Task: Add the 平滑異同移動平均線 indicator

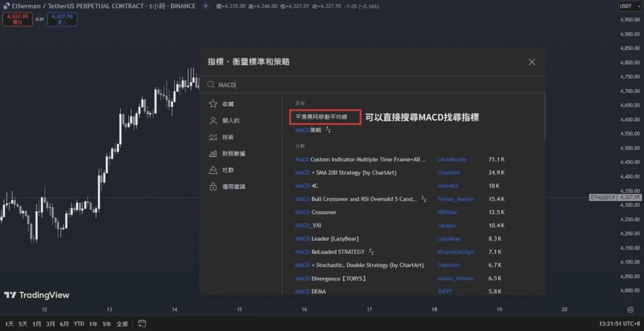Action: (x=321, y=117)
